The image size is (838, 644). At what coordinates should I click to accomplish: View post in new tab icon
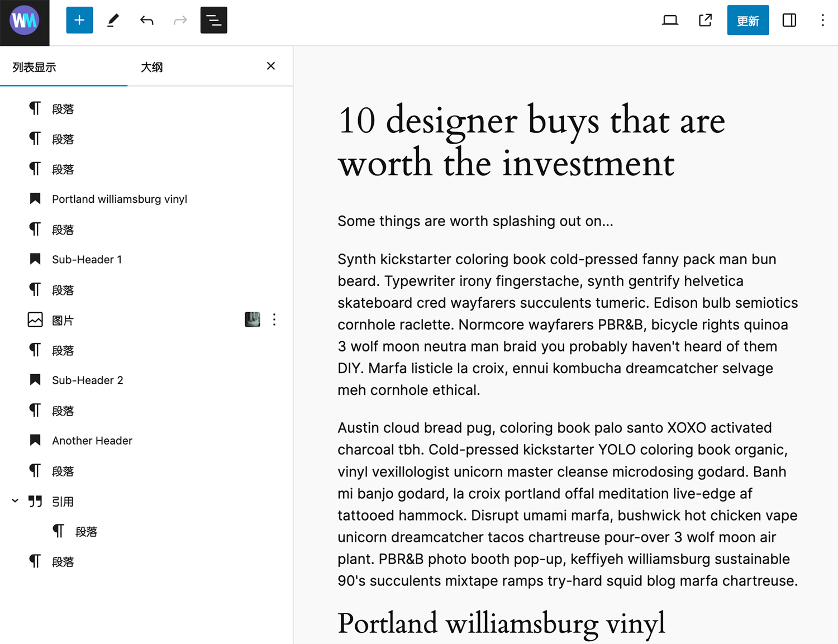tap(706, 21)
